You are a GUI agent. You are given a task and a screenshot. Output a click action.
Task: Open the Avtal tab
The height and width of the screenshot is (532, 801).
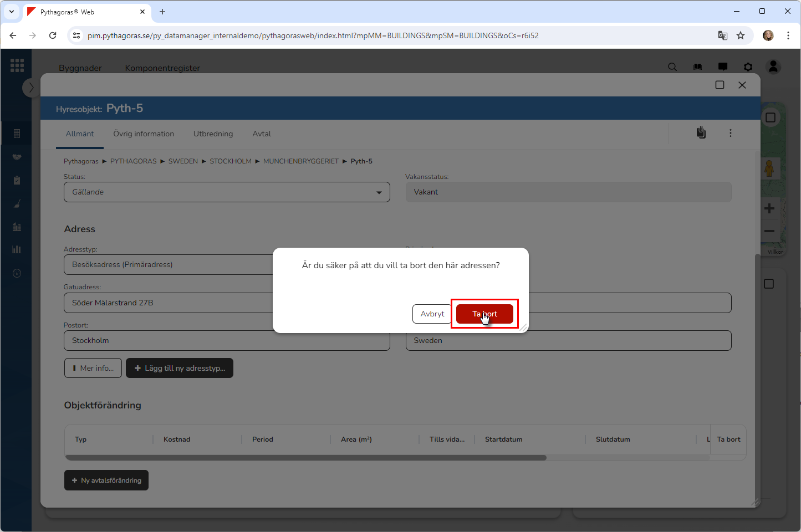(262, 134)
